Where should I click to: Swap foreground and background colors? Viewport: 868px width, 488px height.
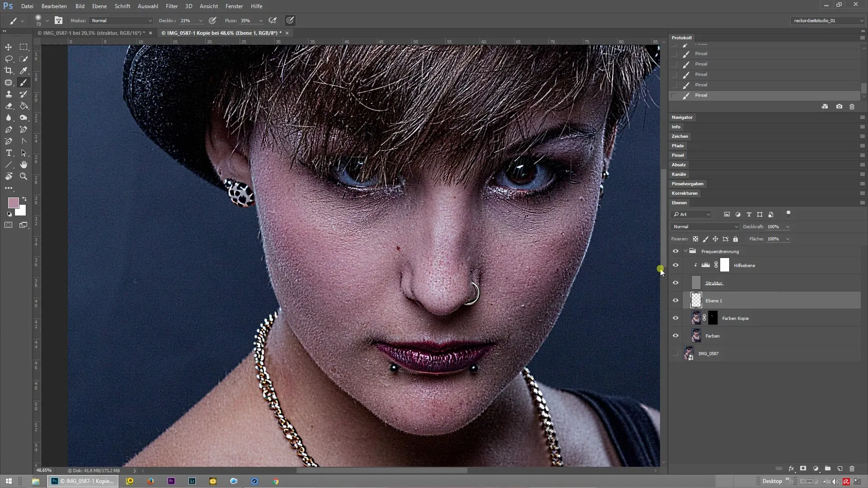coord(24,199)
